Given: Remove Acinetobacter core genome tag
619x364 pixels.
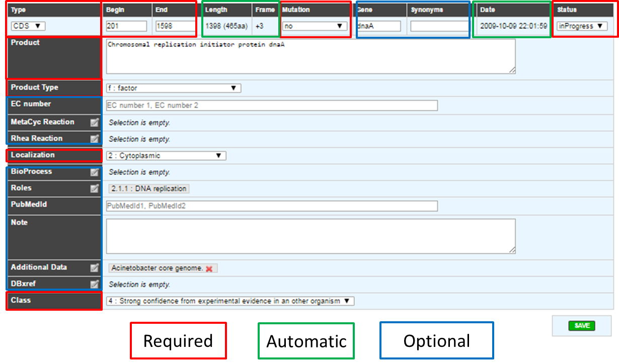Looking at the screenshot, I should click(x=209, y=269).
